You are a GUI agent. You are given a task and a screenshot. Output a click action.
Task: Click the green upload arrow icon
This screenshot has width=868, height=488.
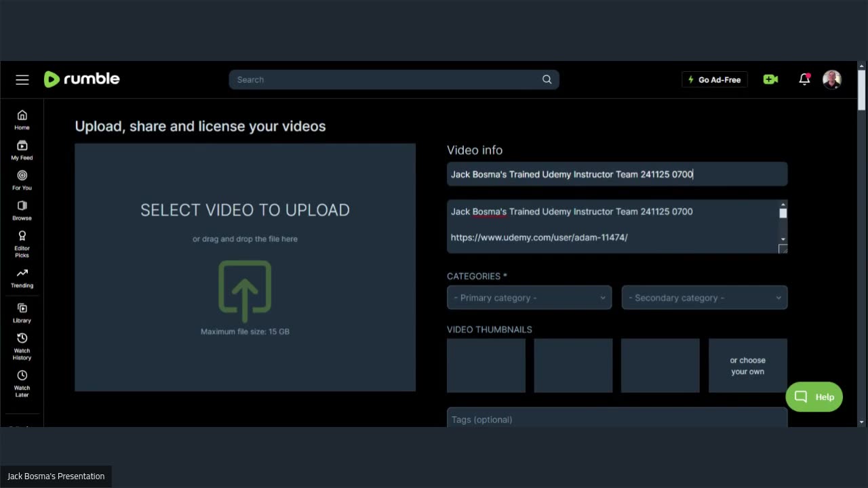(x=245, y=290)
